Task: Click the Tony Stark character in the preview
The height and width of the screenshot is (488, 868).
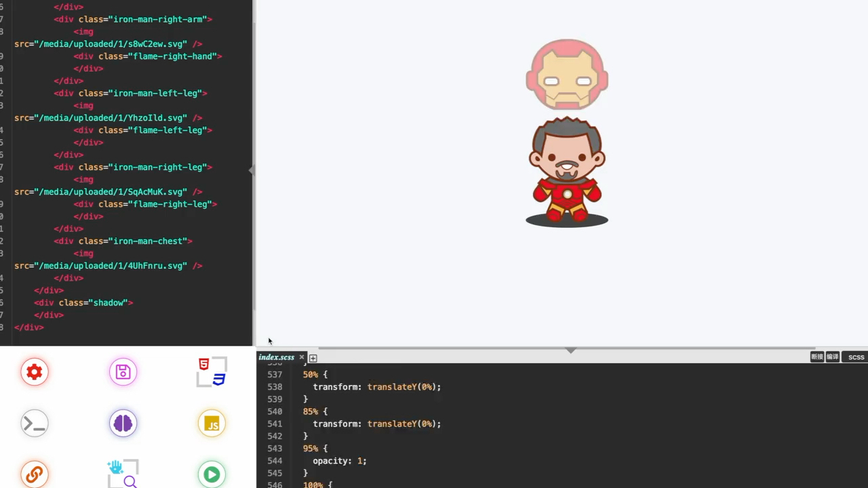Action: pos(567,169)
